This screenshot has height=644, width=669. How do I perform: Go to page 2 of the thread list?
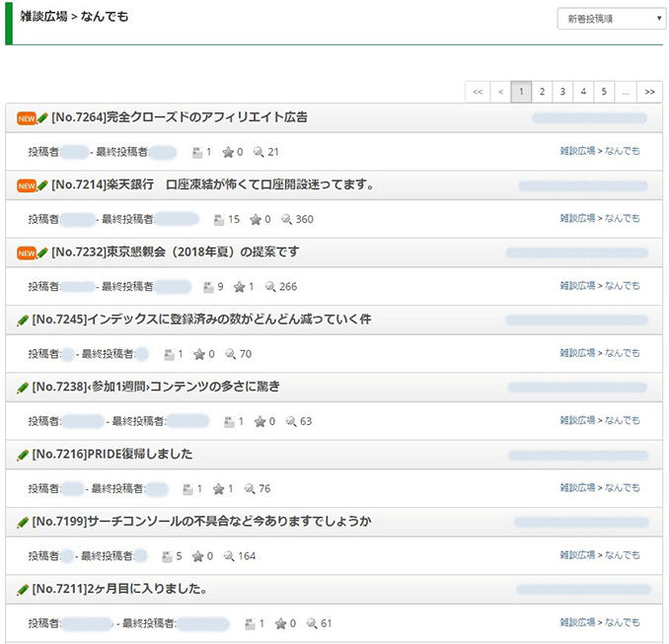542,92
